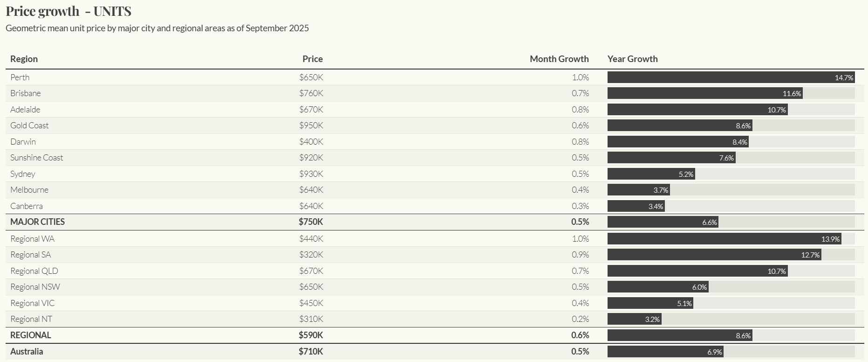868x362 pixels.
Task: Click Canberra's 0.3% month growth value
Action: point(580,206)
